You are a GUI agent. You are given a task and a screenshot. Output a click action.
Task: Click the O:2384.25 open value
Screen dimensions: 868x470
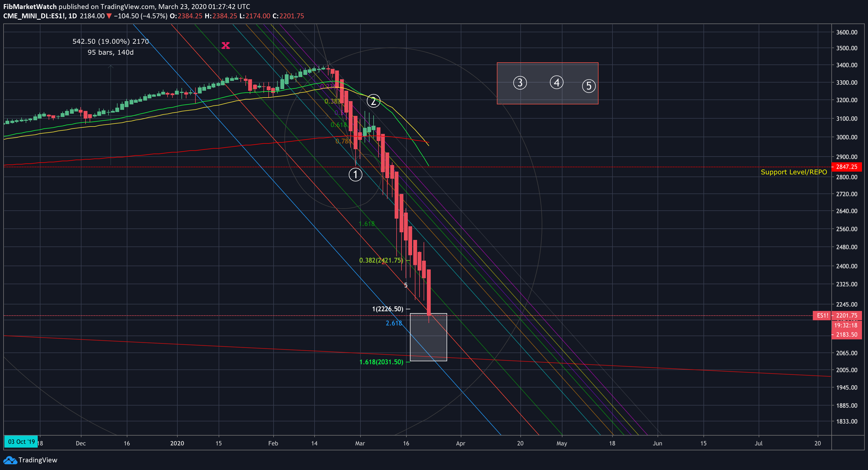(186, 16)
